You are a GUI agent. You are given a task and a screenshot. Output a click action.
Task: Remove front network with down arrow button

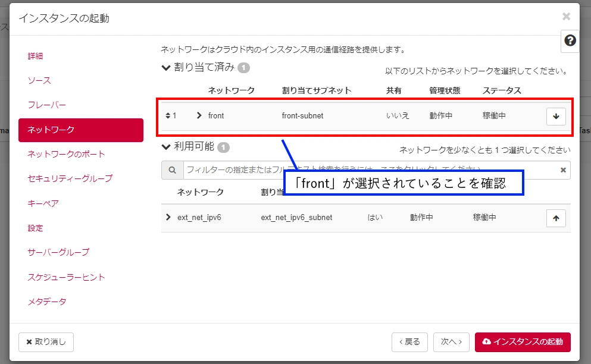(555, 116)
